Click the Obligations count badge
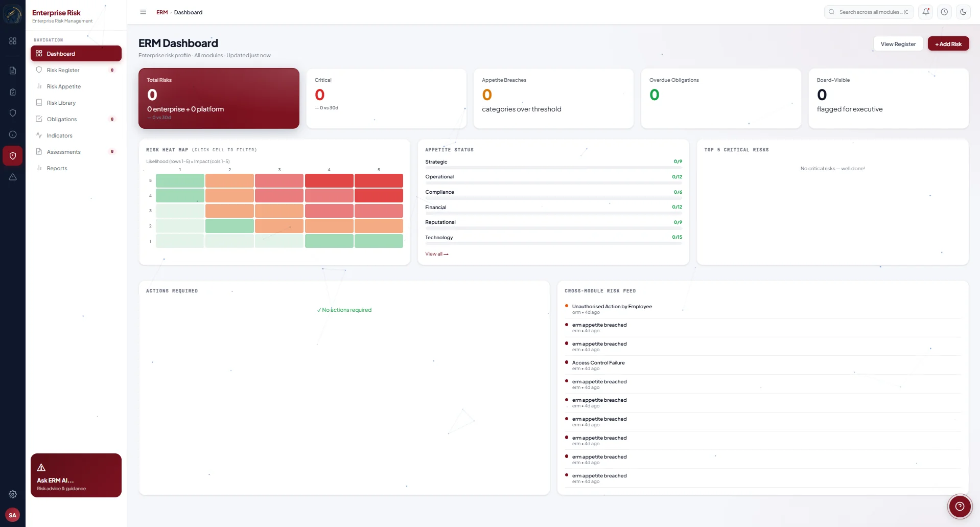The width and height of the screenshot is (980, 527). pyautogui.click(x=112, y=119)
